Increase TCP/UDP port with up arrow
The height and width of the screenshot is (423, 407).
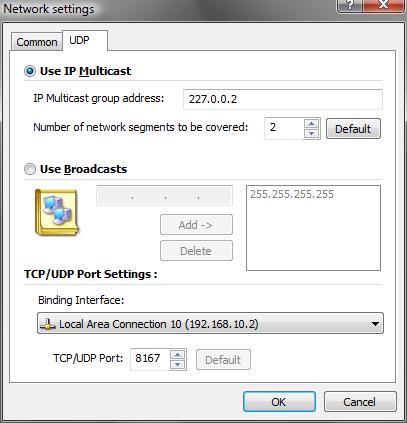pos(178,355)
